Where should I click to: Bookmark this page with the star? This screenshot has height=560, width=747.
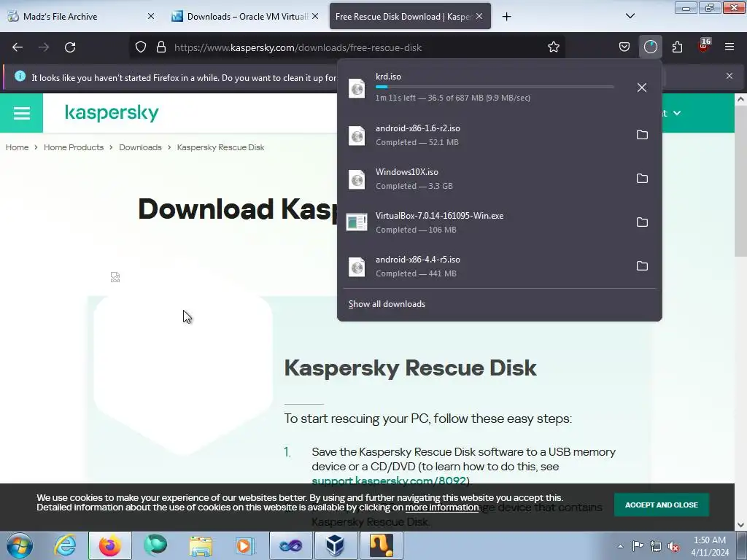553,47
